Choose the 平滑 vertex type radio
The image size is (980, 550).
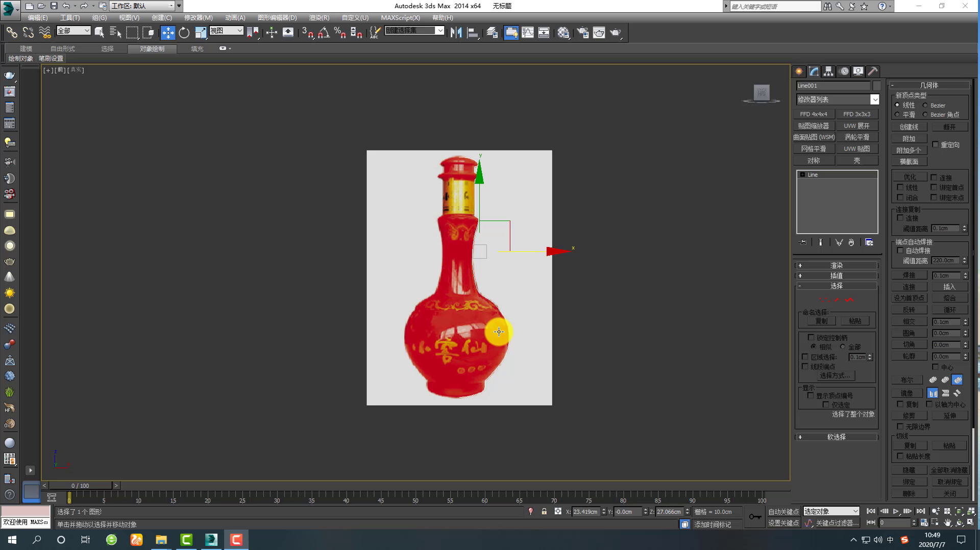click(897, 114)
